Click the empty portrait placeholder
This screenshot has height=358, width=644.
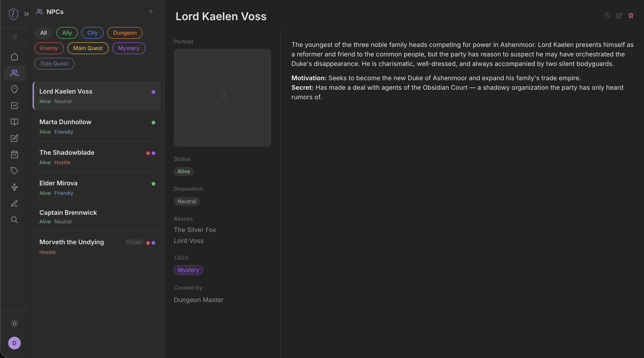(x=222, y=98)
